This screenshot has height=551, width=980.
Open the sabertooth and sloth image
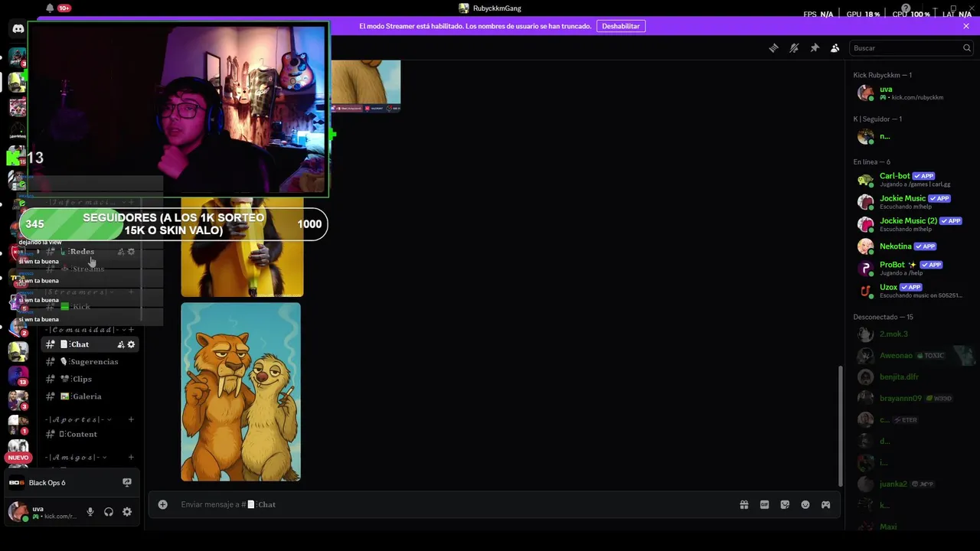click(240, 392)
